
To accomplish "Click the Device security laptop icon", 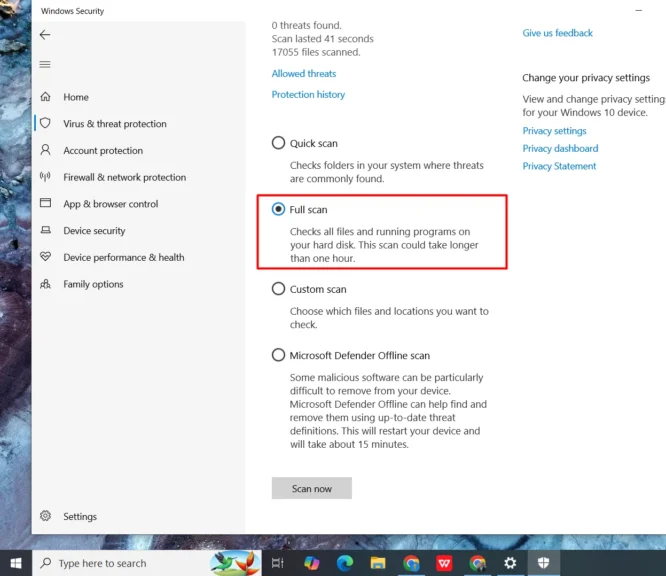I will [x=45, y=230].
